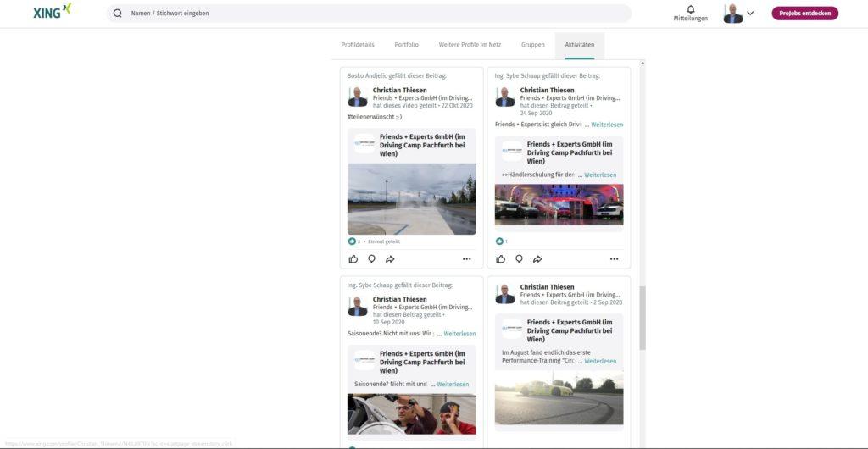Click Weiterlesen after 'Performance-Training'
Image resolution: width=868 pixels, height=449 pixels.
tap(600, 361)
